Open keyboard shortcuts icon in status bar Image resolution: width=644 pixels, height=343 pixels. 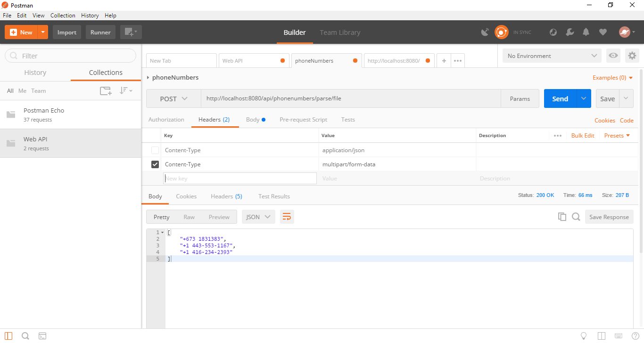pos(619,336)
